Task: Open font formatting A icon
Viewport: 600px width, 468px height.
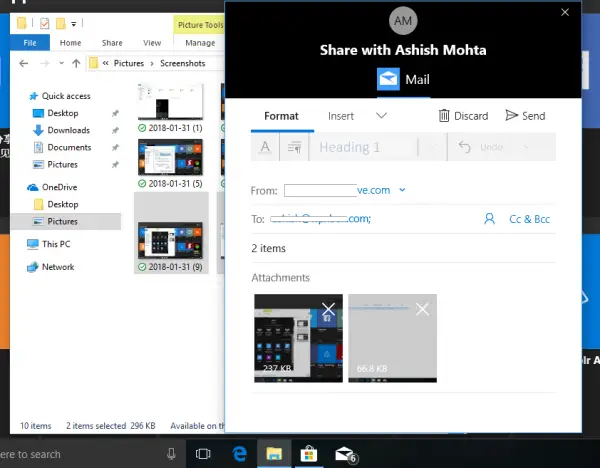Action: [x=265, y=147]
